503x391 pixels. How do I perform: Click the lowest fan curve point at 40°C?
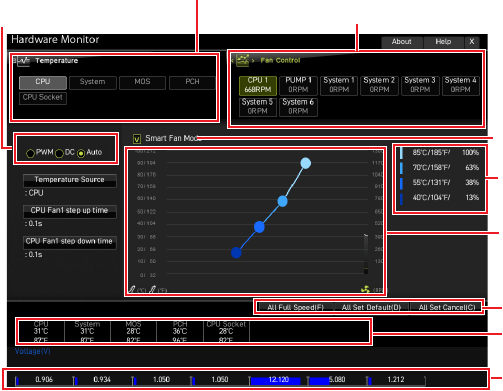pos(236,253)
